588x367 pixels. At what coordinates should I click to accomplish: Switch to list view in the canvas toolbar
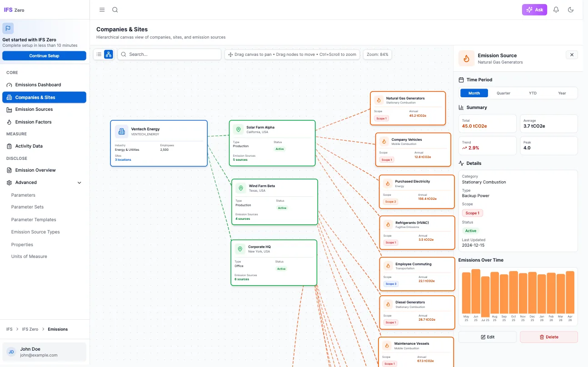coord(99,54)
